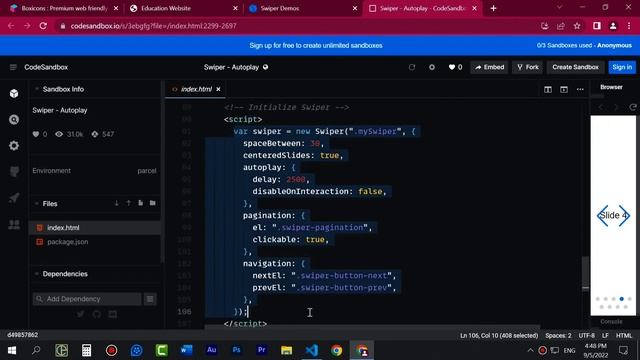The height and width of the screenshot is (360, 640).
Task: Open the Deployment rocket sidebar icon
Action: click(x=14, y=198)
